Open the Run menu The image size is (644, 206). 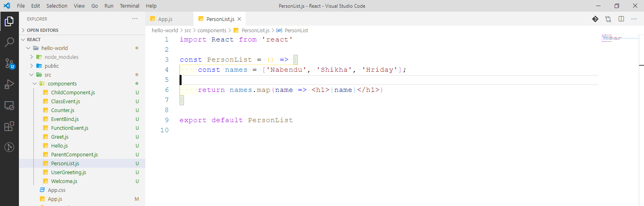point(109,6)
